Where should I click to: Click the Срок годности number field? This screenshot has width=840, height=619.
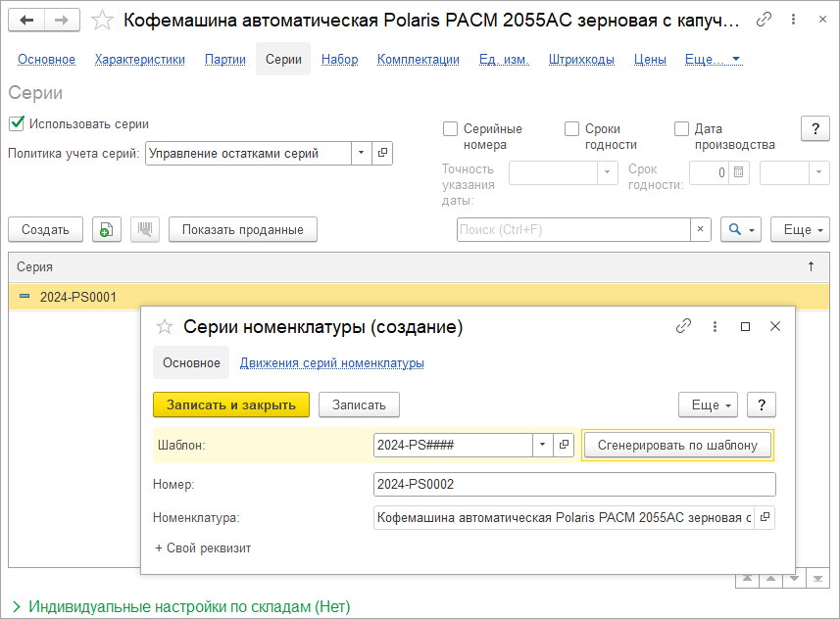[709, 172]
